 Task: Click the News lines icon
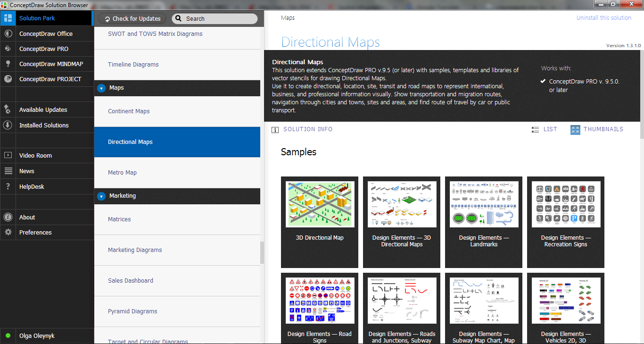point(8,171)
